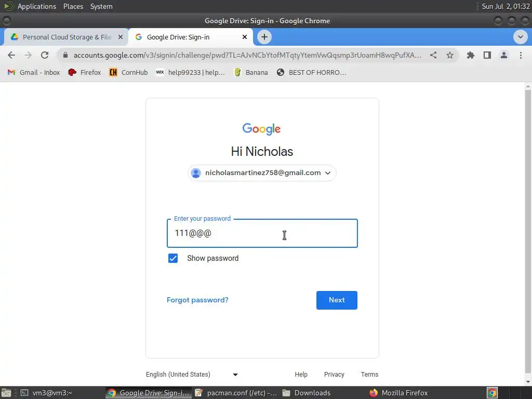This screenshot has width=532, height=399.
Task: Open Downloads folder from taskbar
Action: [x=307, y=393]
